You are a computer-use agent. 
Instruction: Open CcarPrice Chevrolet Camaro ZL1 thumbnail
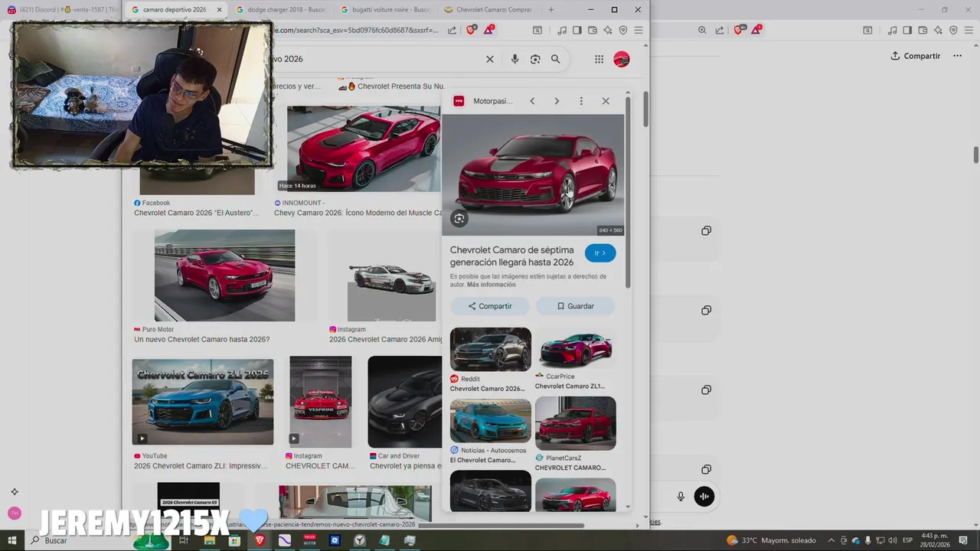coord(576,350)
